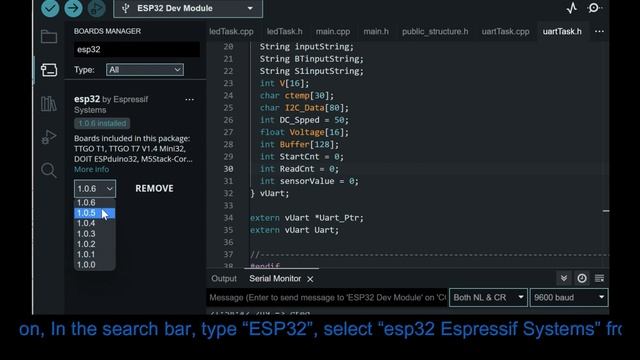This screenshot has width=640, height=360.
Task: Open esp32 package three-dot options menu
Action: [x=189, y=100]
